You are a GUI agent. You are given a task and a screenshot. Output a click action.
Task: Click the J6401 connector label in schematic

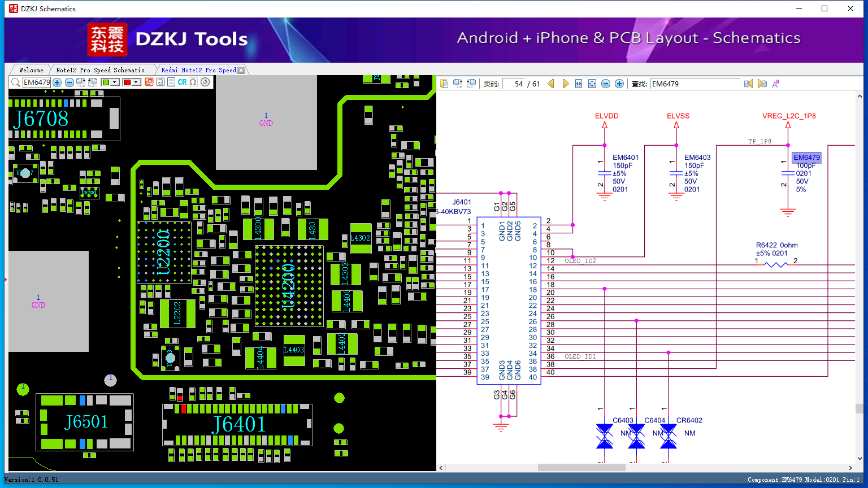coord(462,202)
